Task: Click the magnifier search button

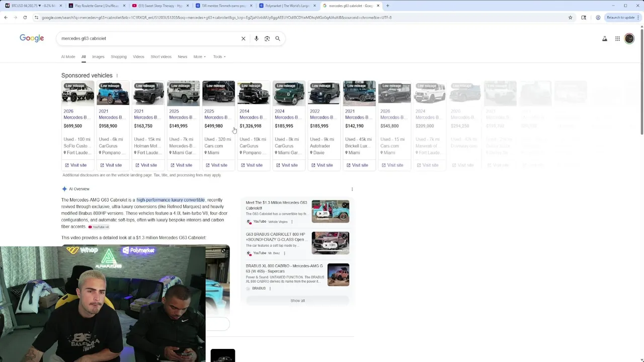Action: coord(278,39)
